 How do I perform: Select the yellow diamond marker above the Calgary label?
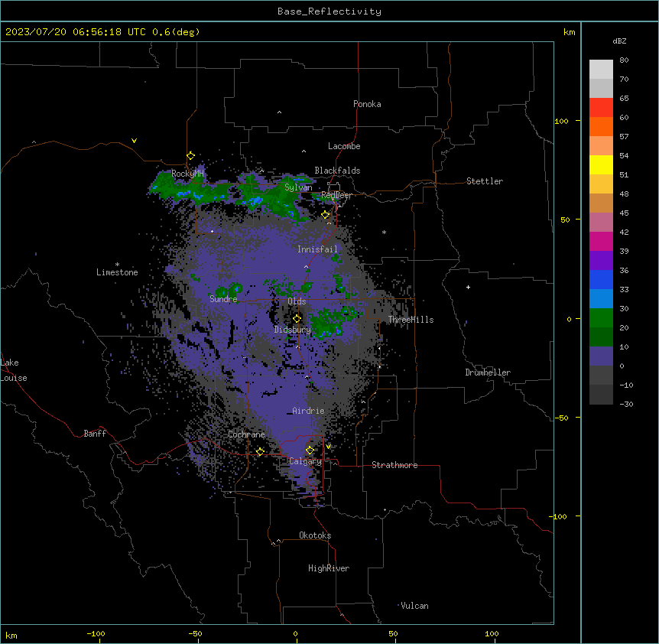click(x=310, y=450)
